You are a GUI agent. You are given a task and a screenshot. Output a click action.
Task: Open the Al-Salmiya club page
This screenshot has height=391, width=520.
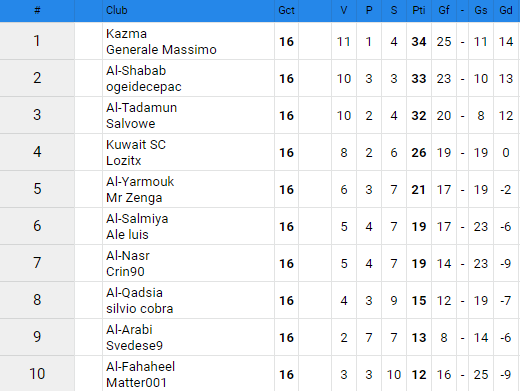(137, 219)
